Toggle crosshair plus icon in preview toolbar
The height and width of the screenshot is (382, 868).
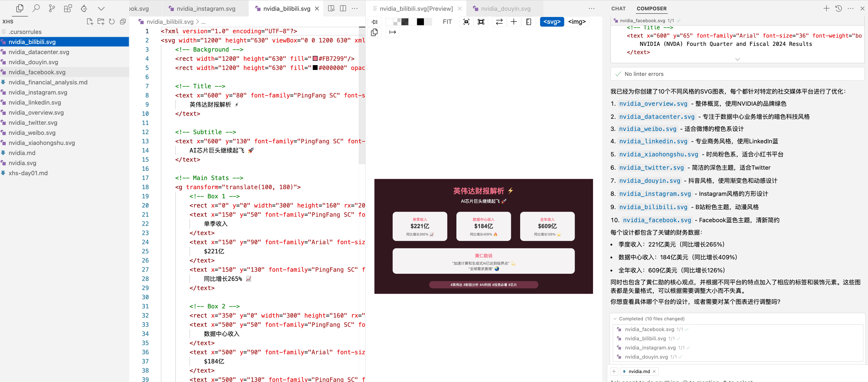pos(514,22)
